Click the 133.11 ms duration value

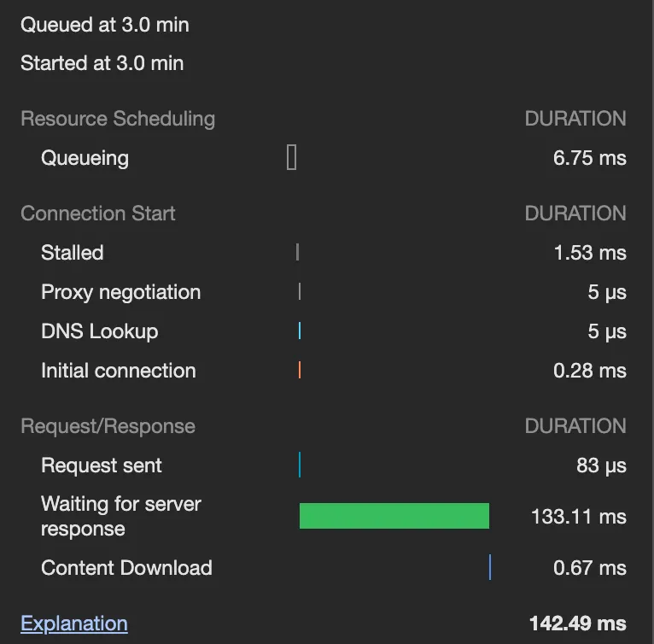click(579, 517)
